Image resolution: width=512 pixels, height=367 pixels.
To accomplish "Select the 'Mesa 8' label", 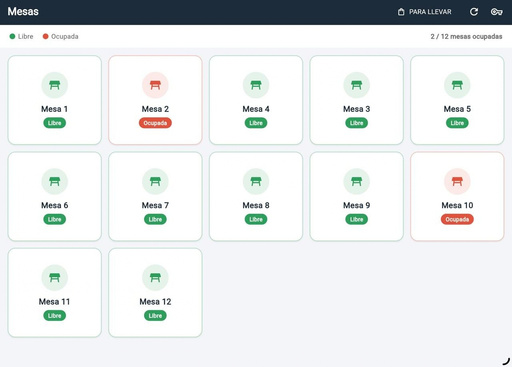I will pos(256,205).
